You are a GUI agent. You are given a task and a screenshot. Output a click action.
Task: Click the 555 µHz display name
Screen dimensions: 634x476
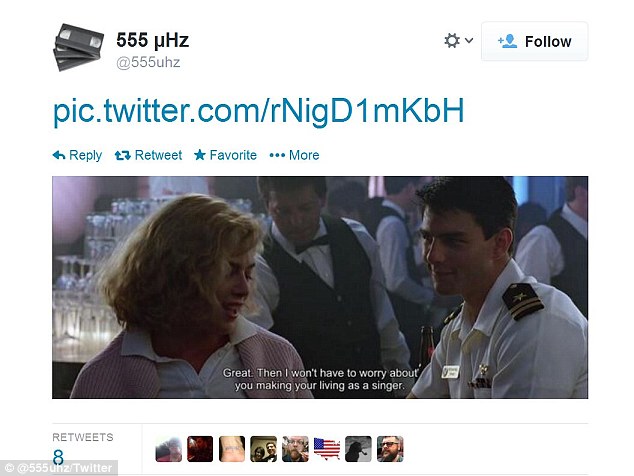152,40
